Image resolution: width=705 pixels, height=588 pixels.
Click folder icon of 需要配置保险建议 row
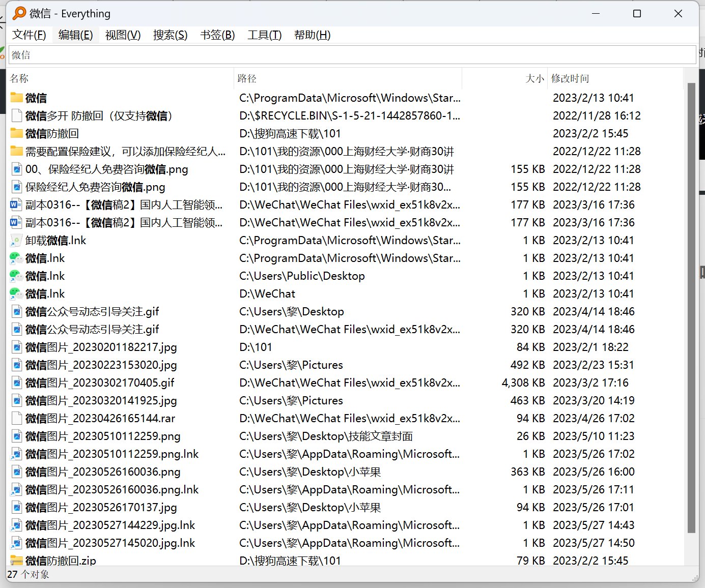point(17,151)
